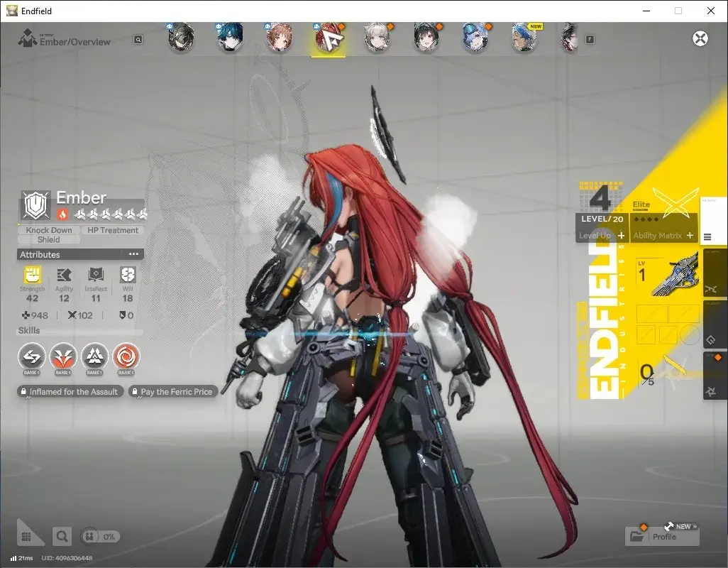Open the fourth skill with red swirl icon

[x=126, y=356]
